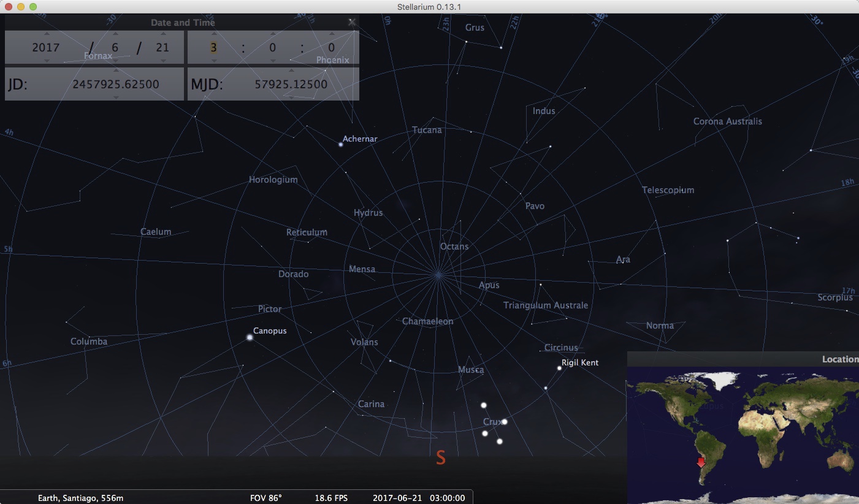Click the Dorado constellation label
The height and width of the screenshot is (504, 859).
click(293, 274)
